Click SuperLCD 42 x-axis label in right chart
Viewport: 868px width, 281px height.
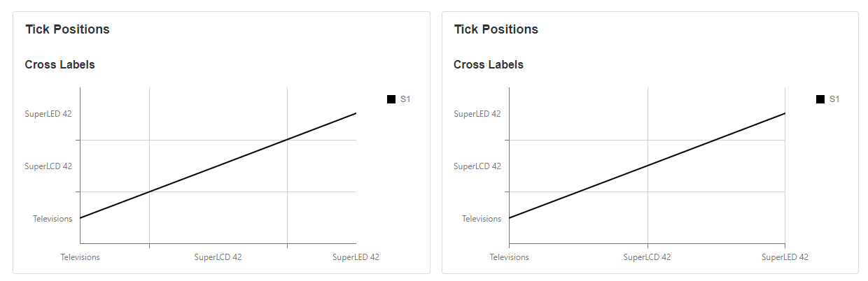click(x=647, y=257)
